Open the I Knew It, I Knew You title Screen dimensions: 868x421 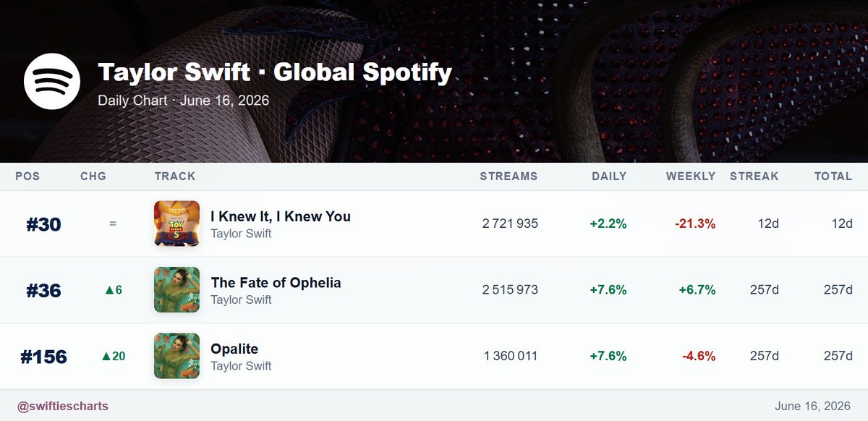pos(281,216)
